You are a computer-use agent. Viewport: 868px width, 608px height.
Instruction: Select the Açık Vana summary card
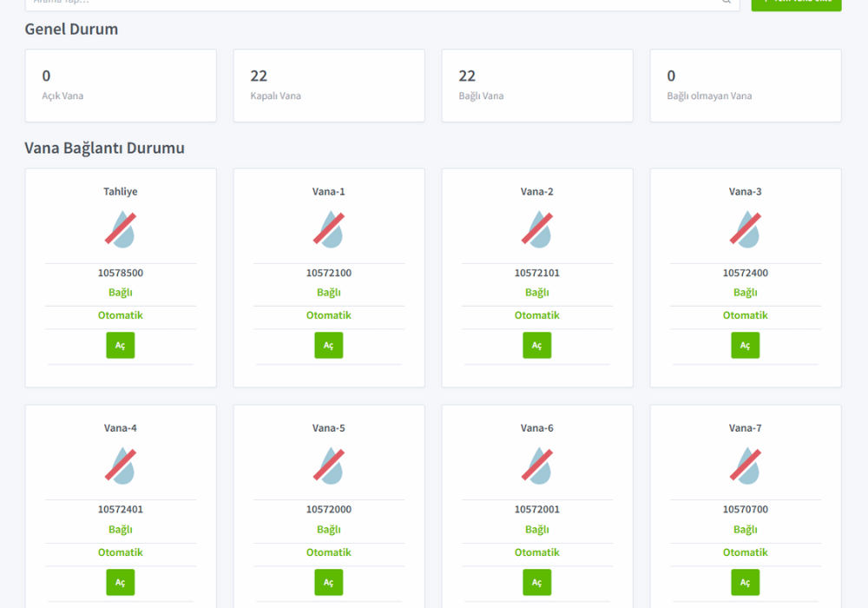pyautogui.click(x=121, y=85)
